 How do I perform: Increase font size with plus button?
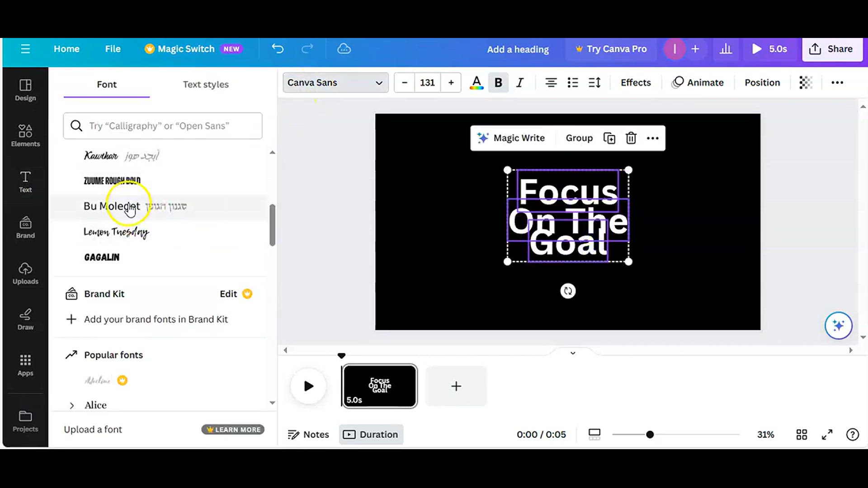pos(451,83)
